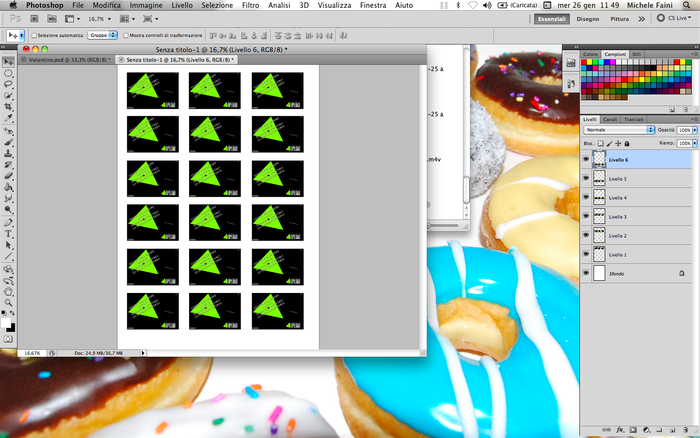Switch to Pittura workspace
Screen dimensions: 700x438
[x=620, y=19]
